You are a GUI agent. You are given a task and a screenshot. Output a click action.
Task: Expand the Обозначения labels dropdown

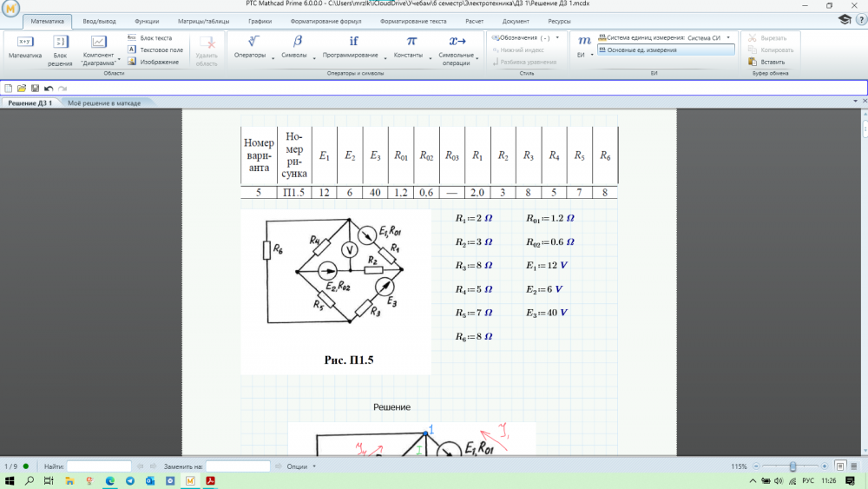click(x=556, y=38)
